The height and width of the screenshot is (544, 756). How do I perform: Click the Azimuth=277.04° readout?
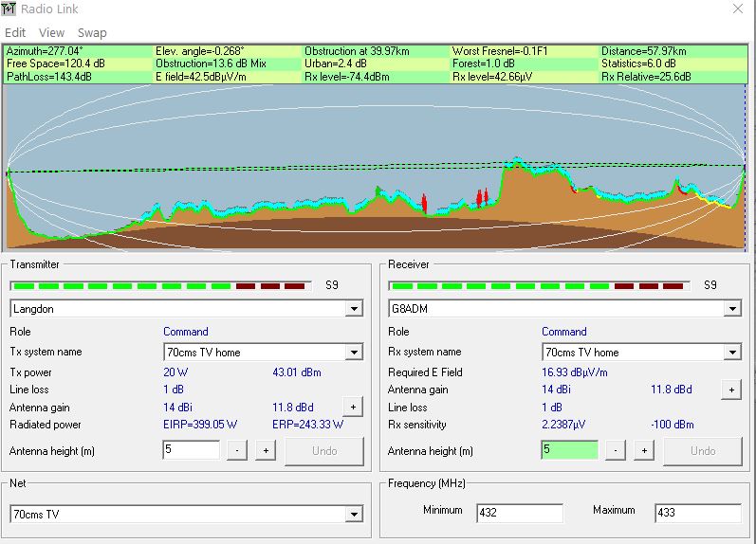pyautogui.click(x=45, y=51)
